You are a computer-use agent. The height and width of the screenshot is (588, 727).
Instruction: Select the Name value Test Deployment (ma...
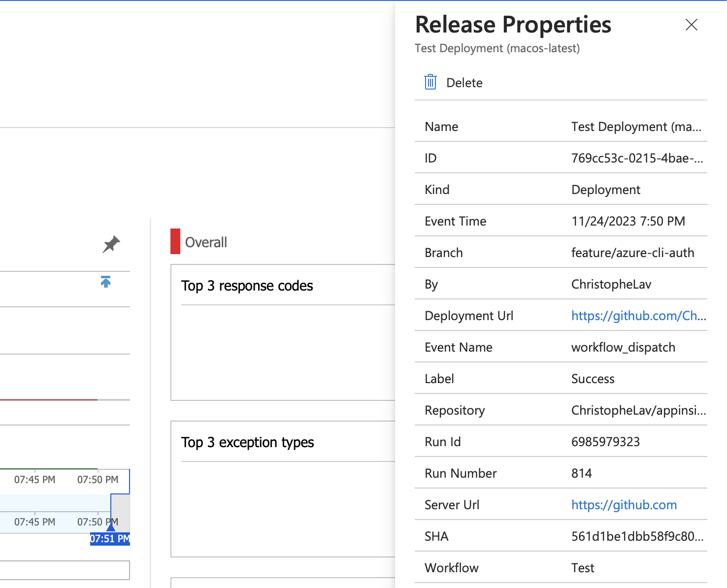point(636,127)
